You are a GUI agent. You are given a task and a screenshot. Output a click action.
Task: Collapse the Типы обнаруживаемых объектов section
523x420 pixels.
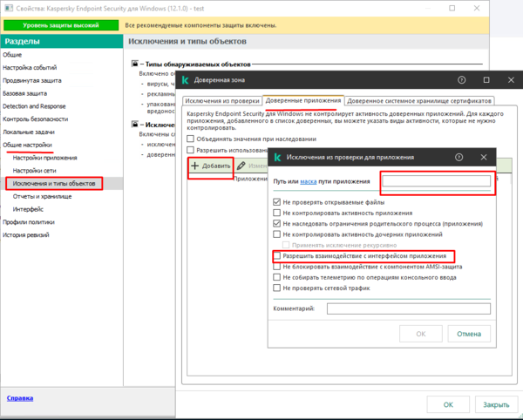click(132, 64)
